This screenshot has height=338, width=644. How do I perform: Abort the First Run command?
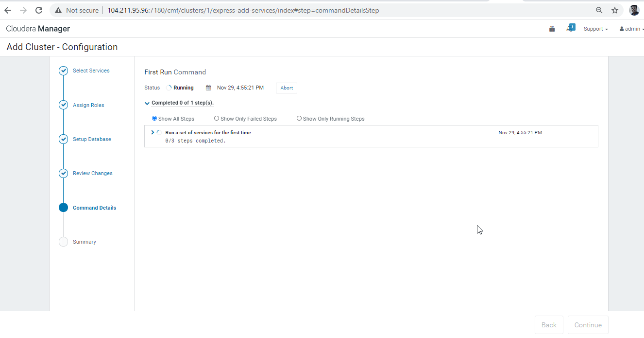287,88
